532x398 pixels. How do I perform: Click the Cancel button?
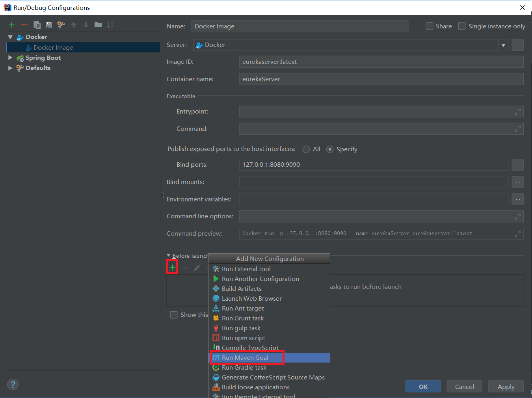click(464, 387)
